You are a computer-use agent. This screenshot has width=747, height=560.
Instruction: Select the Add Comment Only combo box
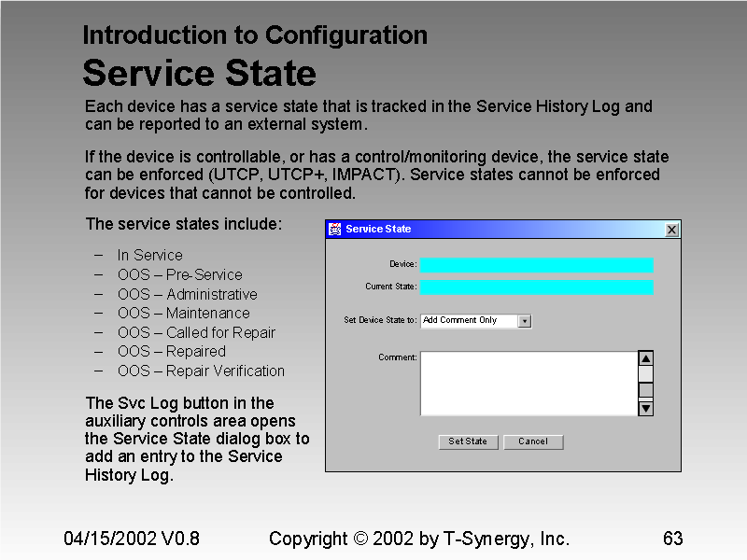[x=469, y=321]
